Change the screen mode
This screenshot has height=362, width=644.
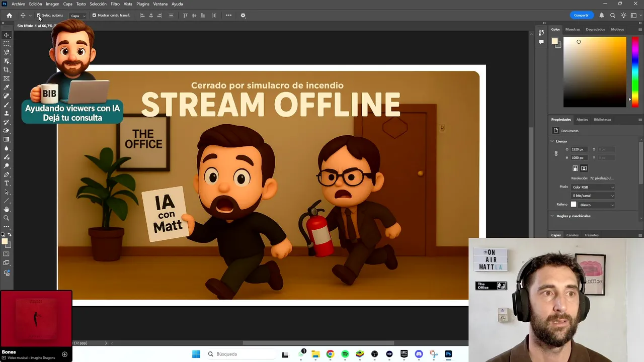7,263
